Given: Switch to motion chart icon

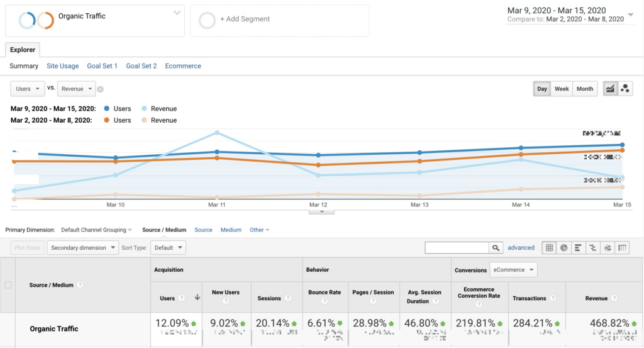Looking at the screenshot, I should pos(625,89).
